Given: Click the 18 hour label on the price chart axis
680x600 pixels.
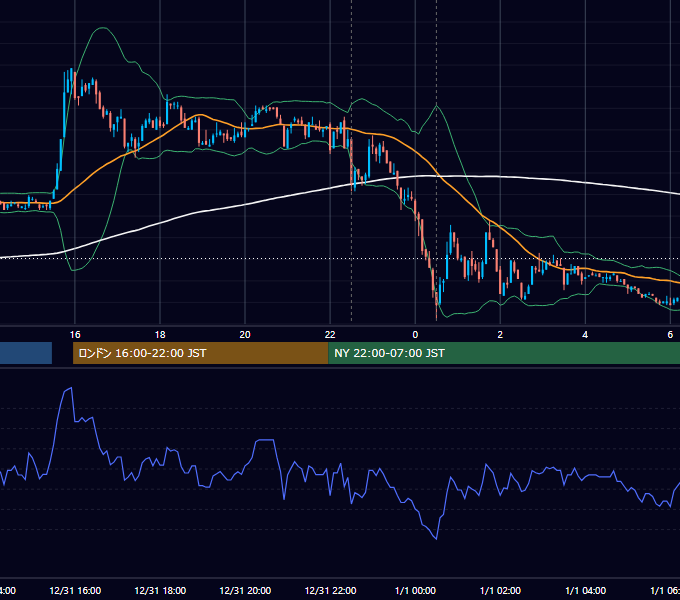Looking at the screenshot, I should pyautogui.click(x=160, y=334).
